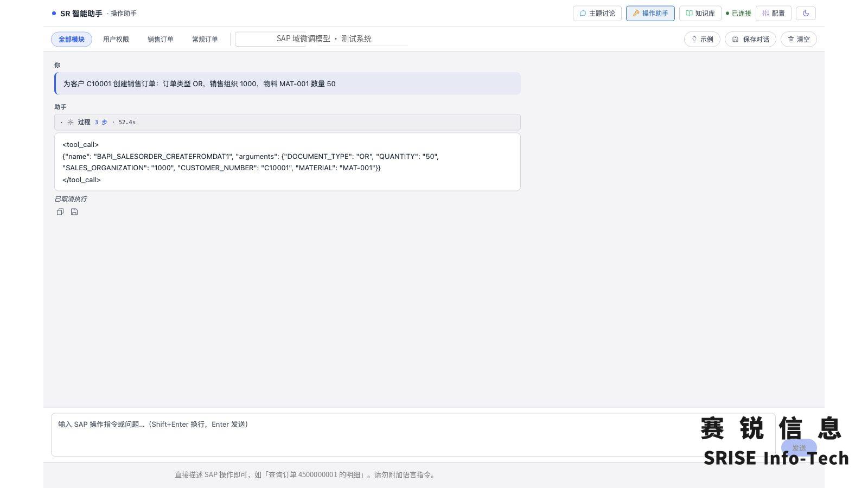Click the tool_call JSON response block
The image size is (868, 488).
(288, 162)
